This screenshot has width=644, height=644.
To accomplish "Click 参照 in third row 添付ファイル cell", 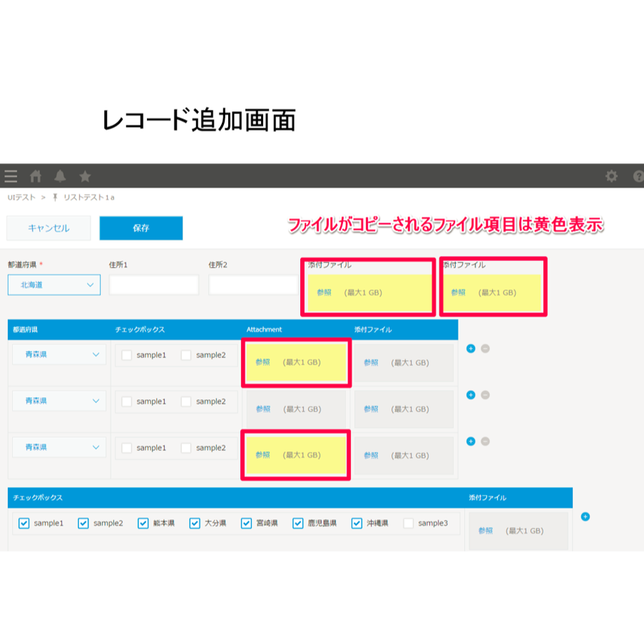I will tap(371, 455).
